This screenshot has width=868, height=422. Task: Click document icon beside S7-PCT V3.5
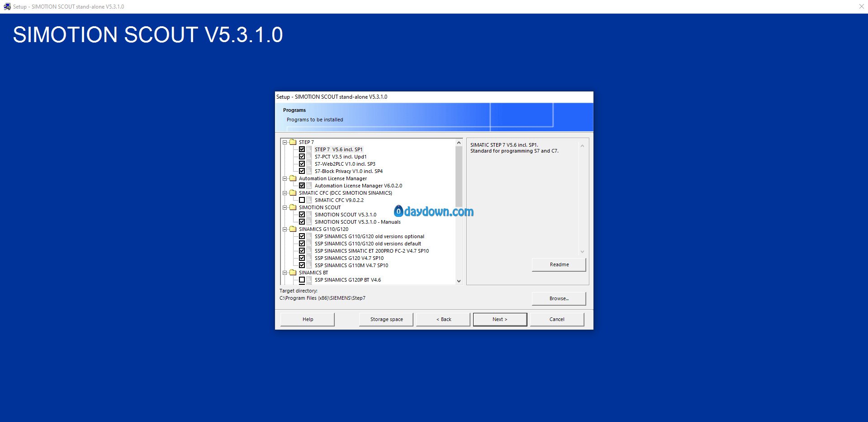click(x=309, y=157)
